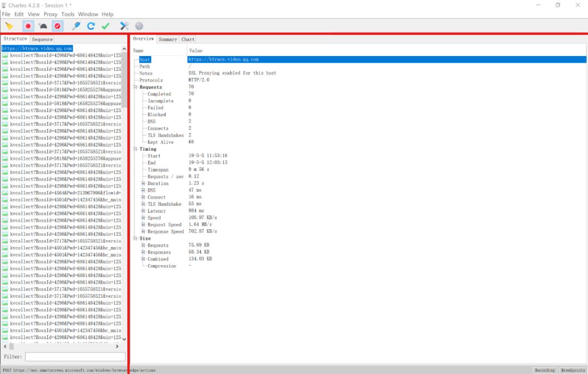Expand the Duration row
This screenshot has width=588, height=374.
coord(143,183)
